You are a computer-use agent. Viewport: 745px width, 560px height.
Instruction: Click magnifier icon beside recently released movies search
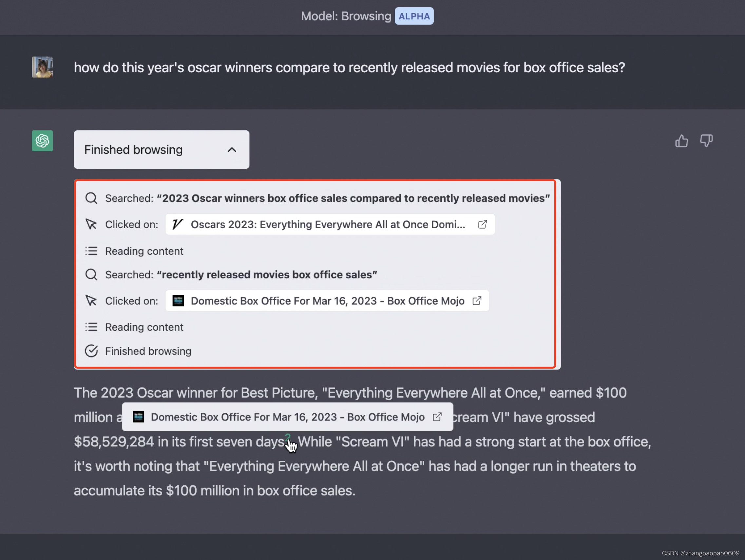(91, 275)
